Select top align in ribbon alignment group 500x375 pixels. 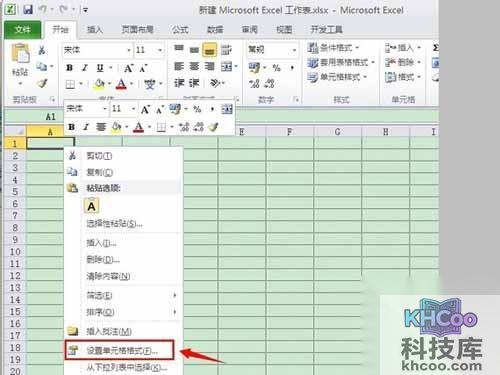pos(179,49)
